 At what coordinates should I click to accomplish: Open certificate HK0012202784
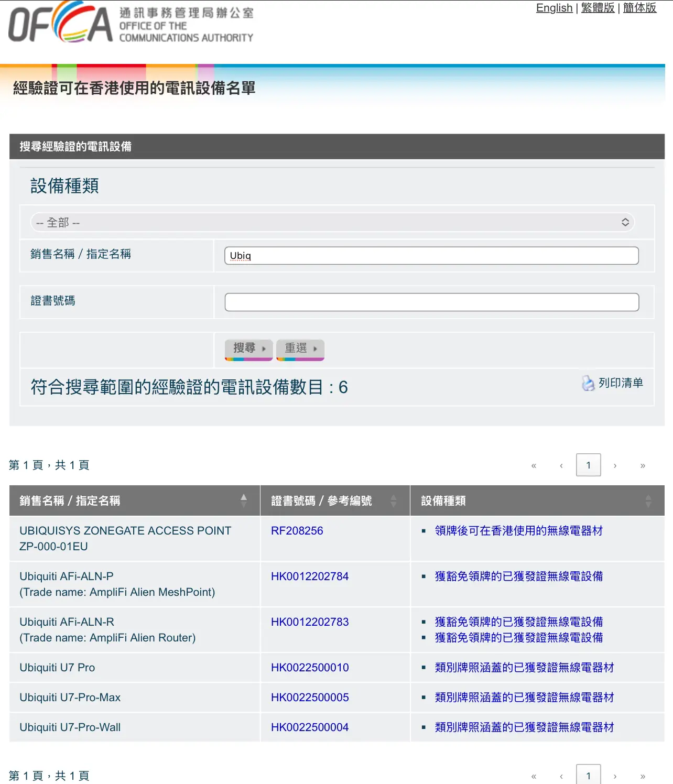310,576
